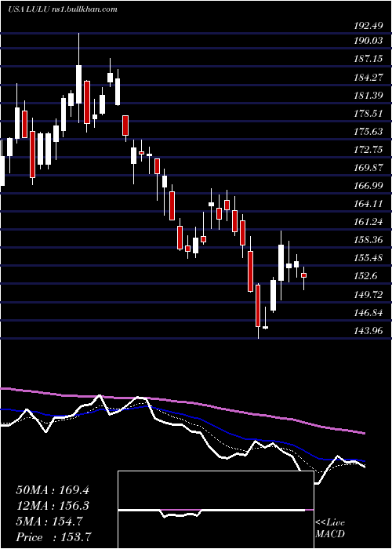Click the 164.11 price axis label
Viewport: 392px width, 549px height.
[368, 204]
